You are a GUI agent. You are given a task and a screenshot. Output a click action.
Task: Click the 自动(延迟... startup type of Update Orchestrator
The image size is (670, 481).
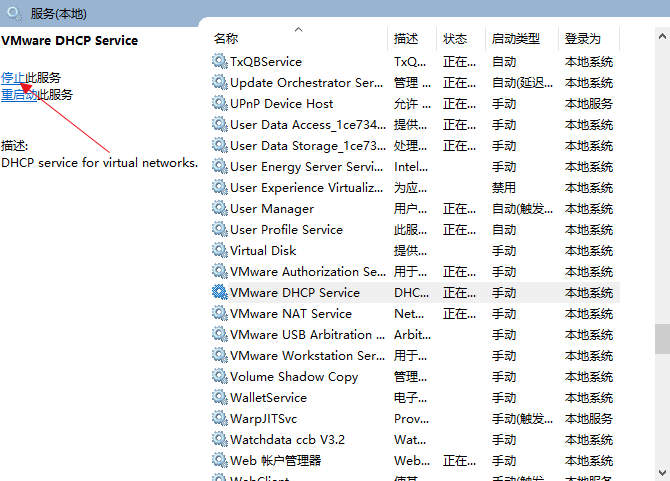[x=522, y=82]
